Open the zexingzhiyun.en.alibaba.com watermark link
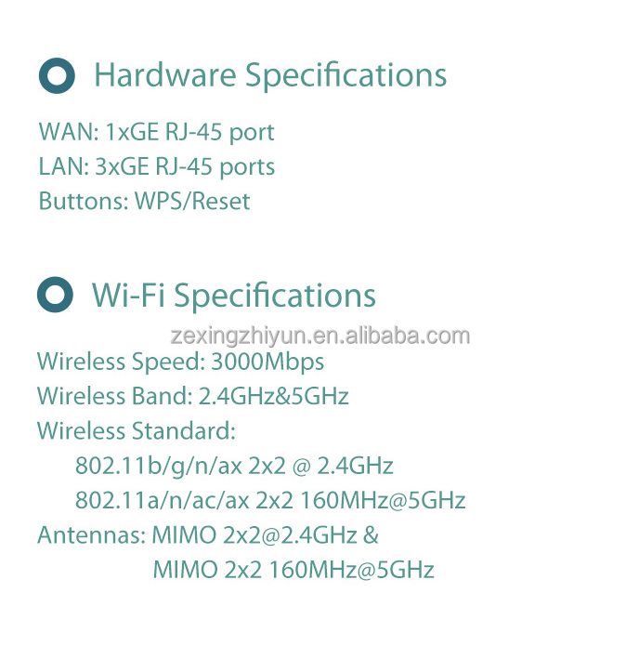 319,336
